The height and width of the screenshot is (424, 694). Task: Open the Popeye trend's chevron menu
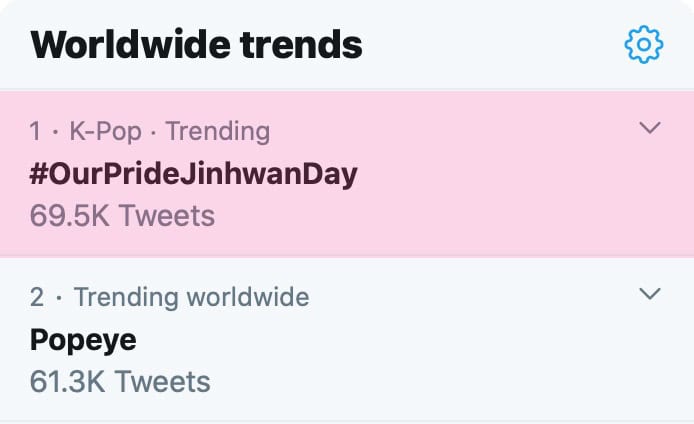(650, 294)
